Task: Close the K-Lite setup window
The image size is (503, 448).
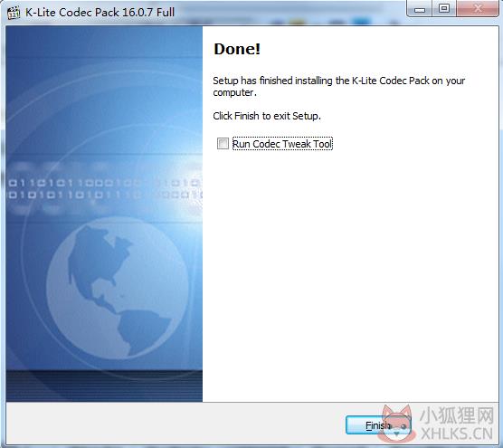Action: (478, 9)
